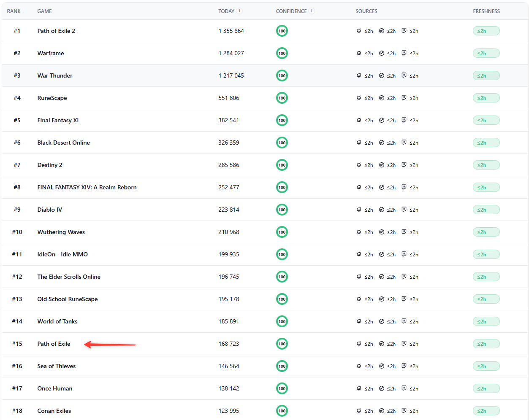Click the info icon beside the TODAY header
Viewport: 529px width, 420px height.
[239, 11]
